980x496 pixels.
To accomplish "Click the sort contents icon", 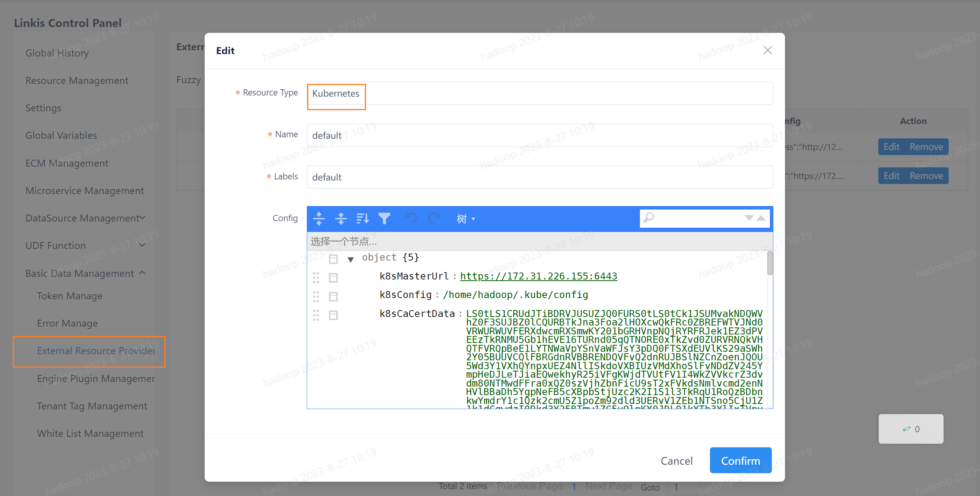I will coord(363,218).
